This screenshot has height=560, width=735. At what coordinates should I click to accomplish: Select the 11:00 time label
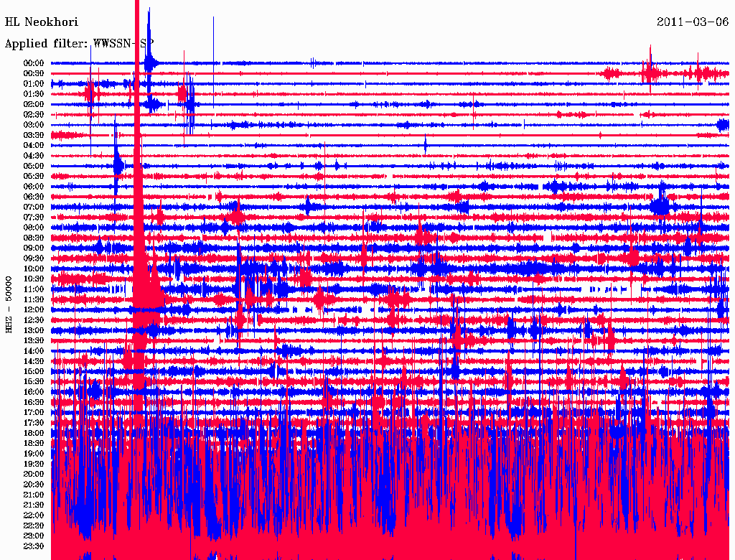34,289
